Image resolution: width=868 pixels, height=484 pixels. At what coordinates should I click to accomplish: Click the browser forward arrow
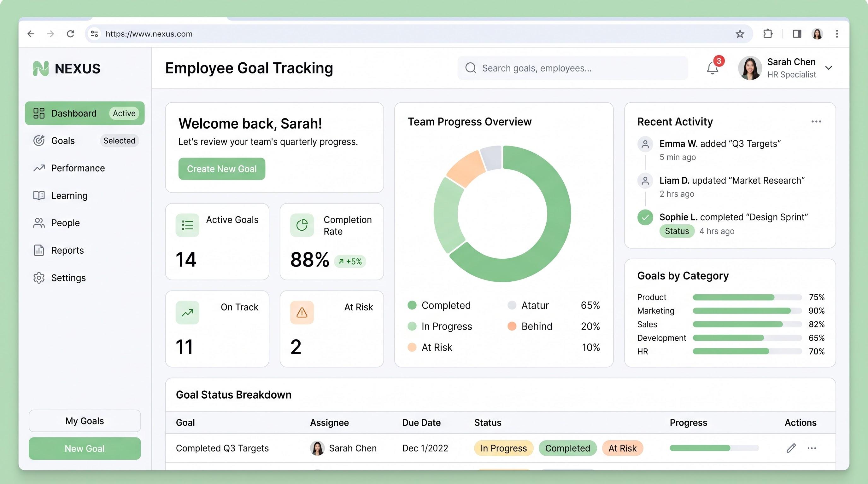pyautogui.click(x=50, y=34)
